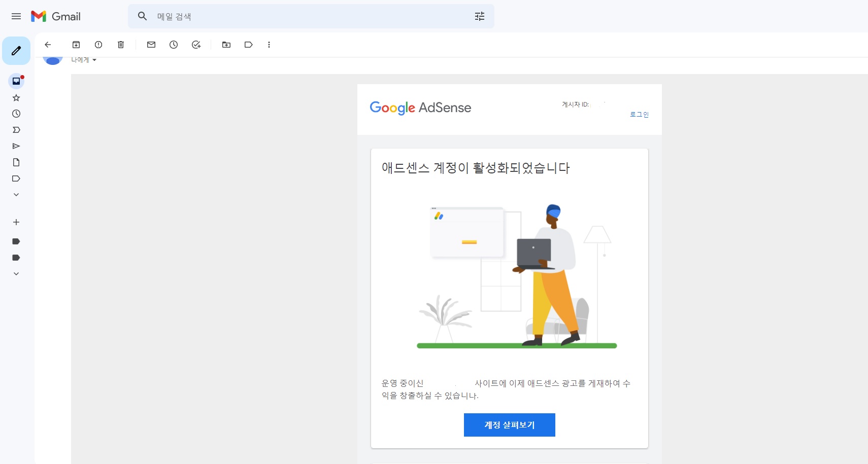Click the 애드센스 계정이 활성화되었습니다 heading

tap(476, 168)
